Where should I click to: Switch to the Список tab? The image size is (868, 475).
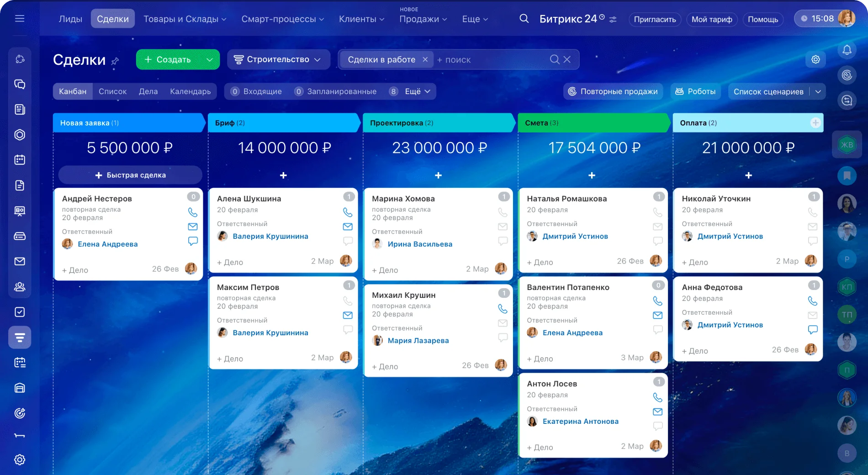[x=112, y=91]
